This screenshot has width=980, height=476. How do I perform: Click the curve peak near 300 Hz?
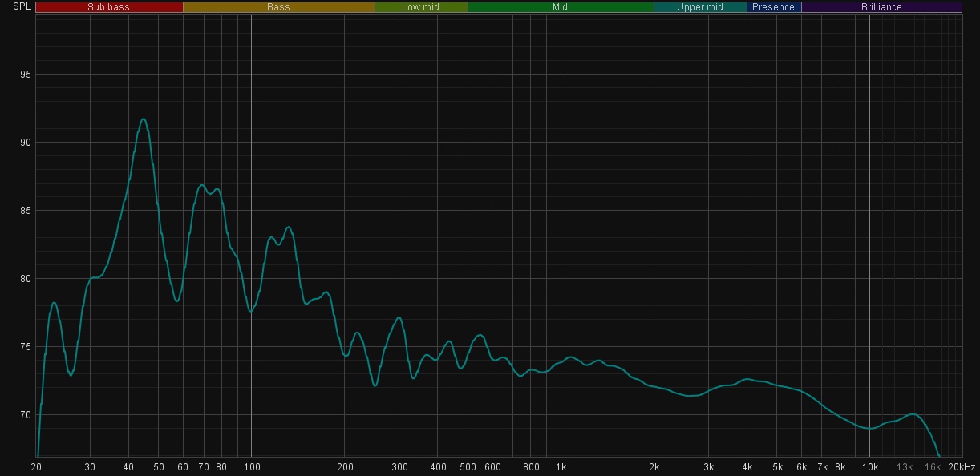point(399,318)
